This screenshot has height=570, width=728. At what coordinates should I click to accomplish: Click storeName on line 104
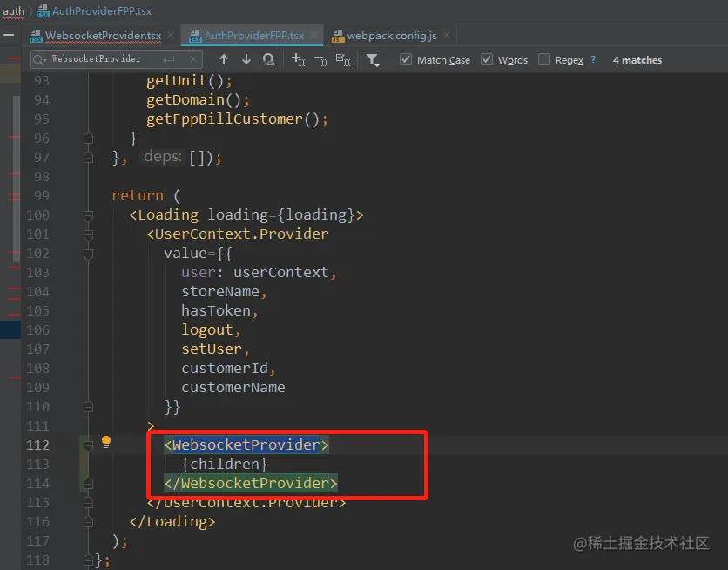click(x=220, y=291)
